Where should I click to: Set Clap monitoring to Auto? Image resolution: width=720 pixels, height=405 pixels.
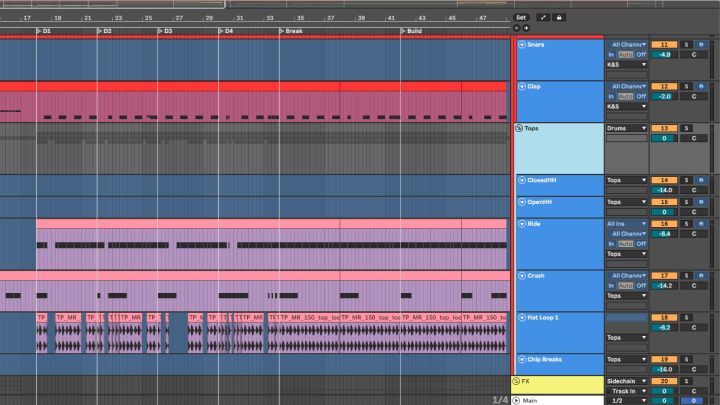click(625, 96)
